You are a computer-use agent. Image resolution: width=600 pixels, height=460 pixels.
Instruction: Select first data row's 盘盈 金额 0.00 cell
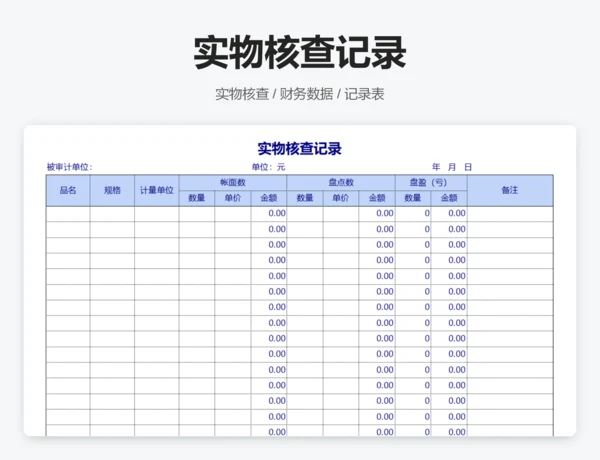pyautogui.click(x=449, y=214)
